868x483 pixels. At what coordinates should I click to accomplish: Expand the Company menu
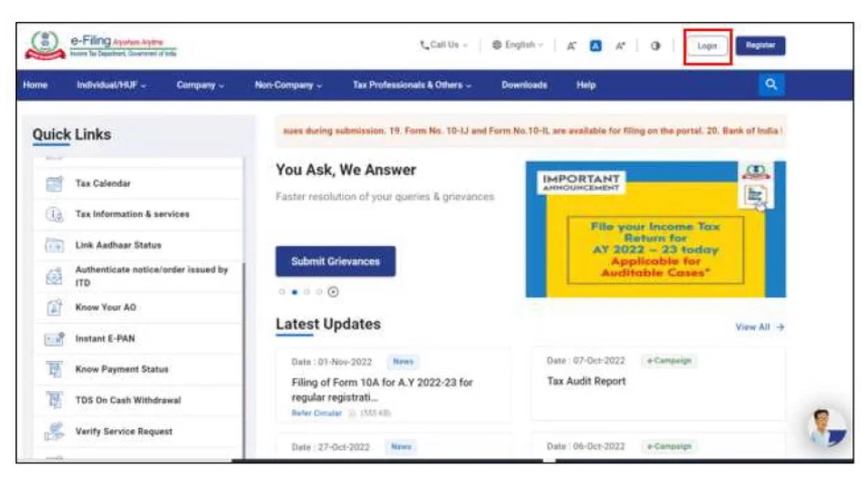[x=201, y=85]
